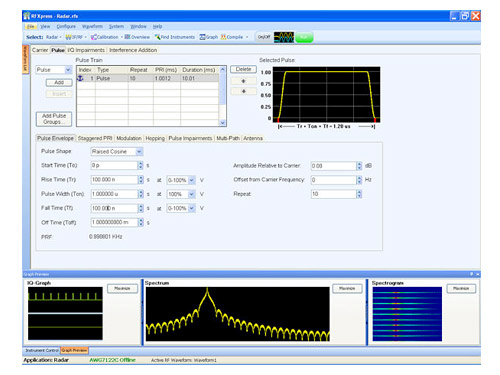
Task: Click the waveform display icon in toolbar
Action: (x=284, y=37)
